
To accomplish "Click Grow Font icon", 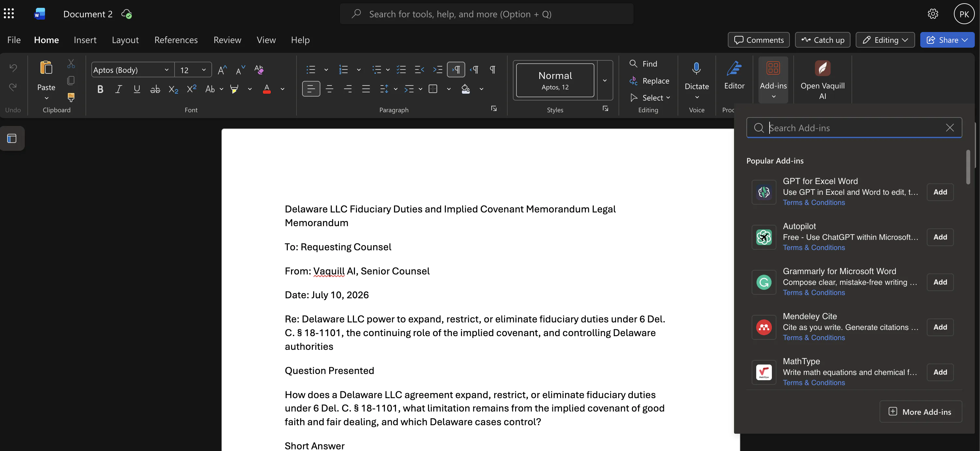I will (x=222, y=70).
